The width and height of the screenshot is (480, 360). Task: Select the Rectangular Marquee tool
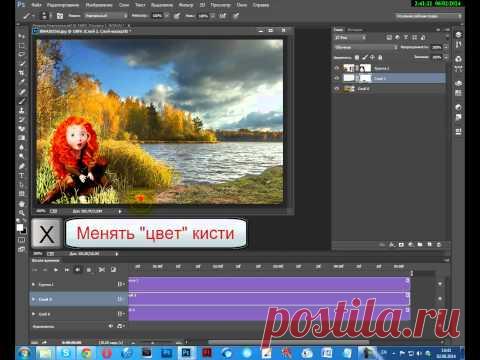click(x=21, y=45)
